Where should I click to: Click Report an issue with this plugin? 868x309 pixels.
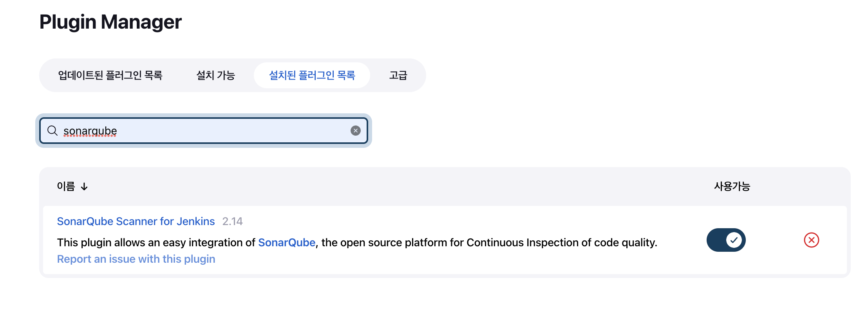point(136,259)
